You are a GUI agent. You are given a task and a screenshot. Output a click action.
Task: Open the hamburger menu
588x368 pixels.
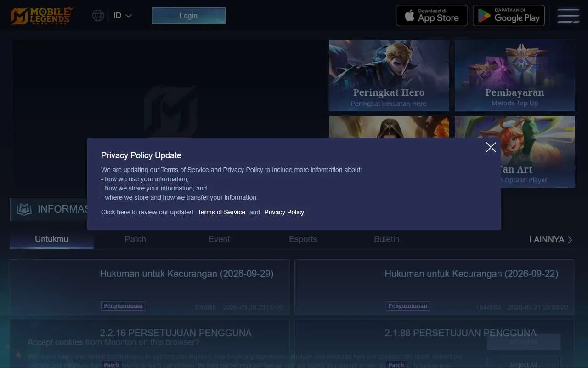[x=568, y=16]
